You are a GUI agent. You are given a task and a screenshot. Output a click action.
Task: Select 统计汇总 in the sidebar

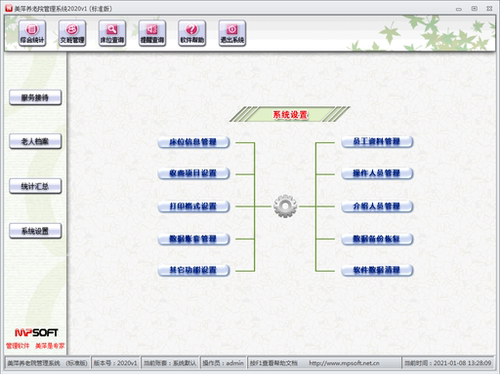pos(35,186)
